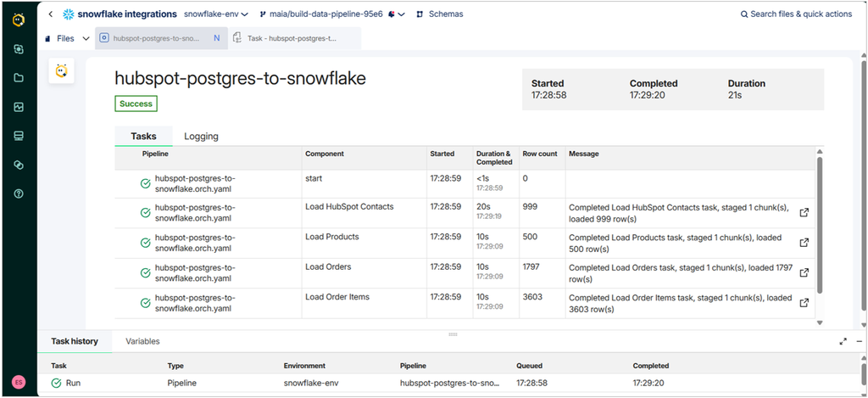Click the success check on start row
This screenshot has height=398, width=868.
tap(146, 183)
